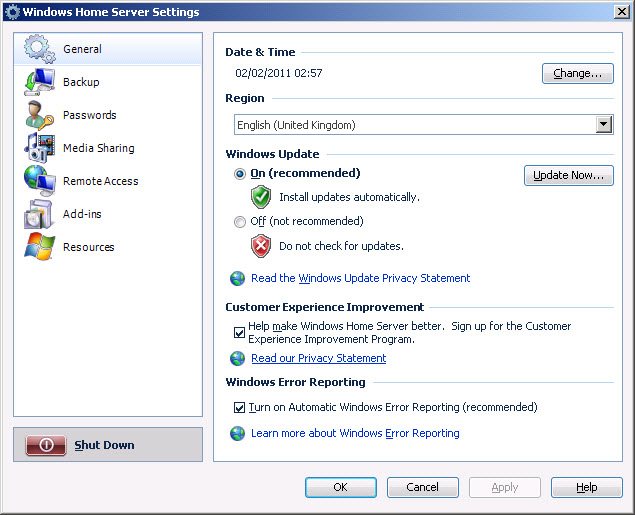This screenshot has height=515, width=635.
Task: Click the green shield Install updates icon
Action: click(x=261, y=197)
